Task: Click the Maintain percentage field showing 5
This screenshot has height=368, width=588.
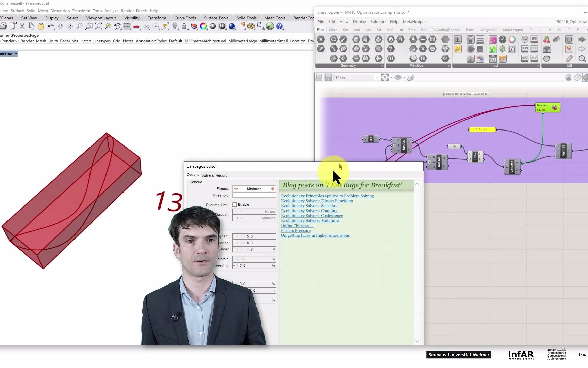Action: point(254,259)
